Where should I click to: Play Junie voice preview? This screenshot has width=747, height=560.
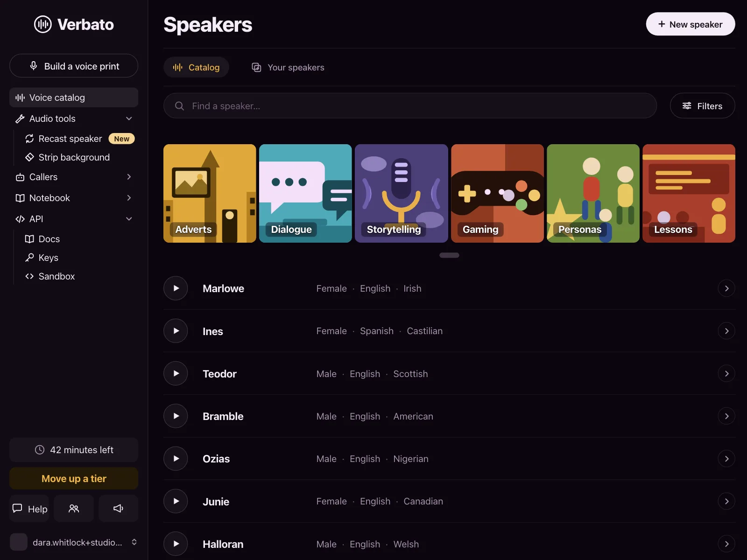point(176,501)
